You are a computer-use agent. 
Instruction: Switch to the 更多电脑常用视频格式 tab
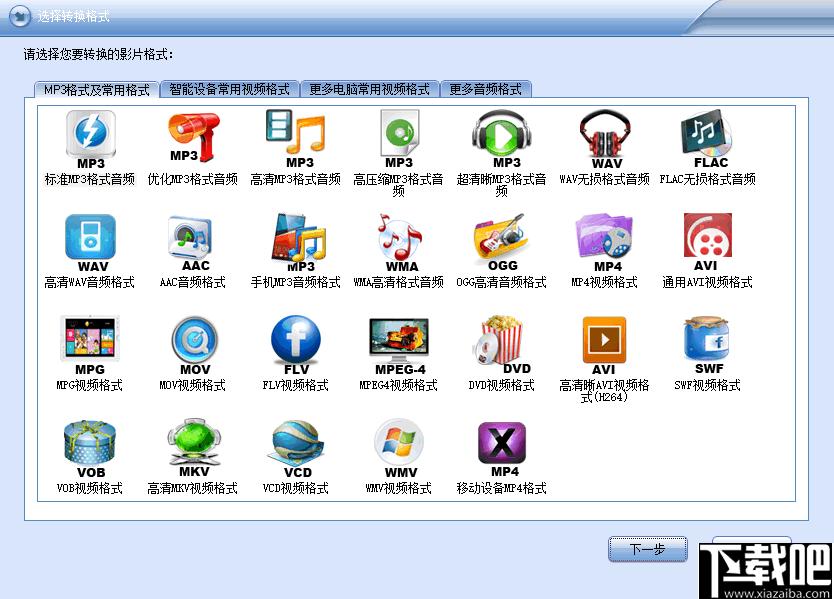[370, 89]
